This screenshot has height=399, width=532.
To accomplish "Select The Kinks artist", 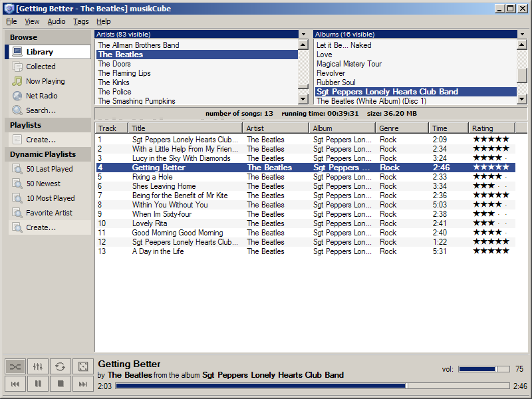I will [x=197, y=82].
